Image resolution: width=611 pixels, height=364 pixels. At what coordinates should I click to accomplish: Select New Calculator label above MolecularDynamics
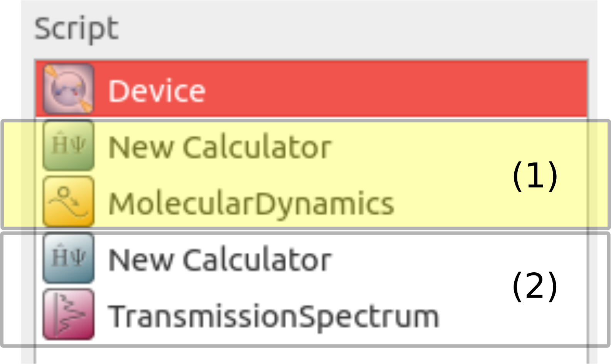(220, 147)
